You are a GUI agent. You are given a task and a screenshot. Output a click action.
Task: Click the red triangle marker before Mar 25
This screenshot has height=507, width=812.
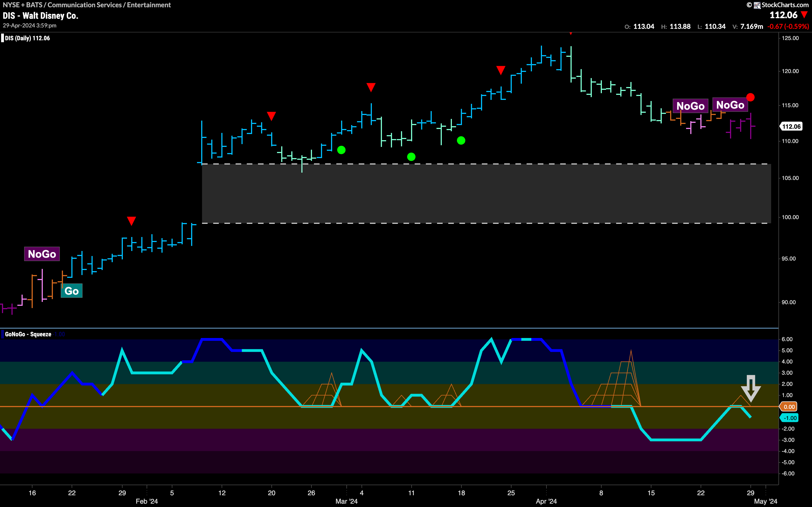[501, 71]
